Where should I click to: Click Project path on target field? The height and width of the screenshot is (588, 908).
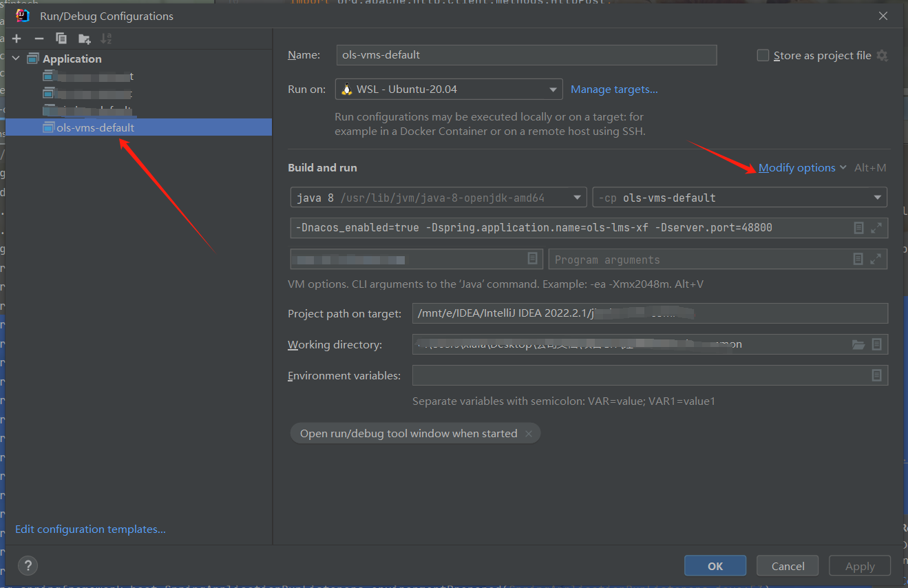pyautogui.click(x=650, y=313)
